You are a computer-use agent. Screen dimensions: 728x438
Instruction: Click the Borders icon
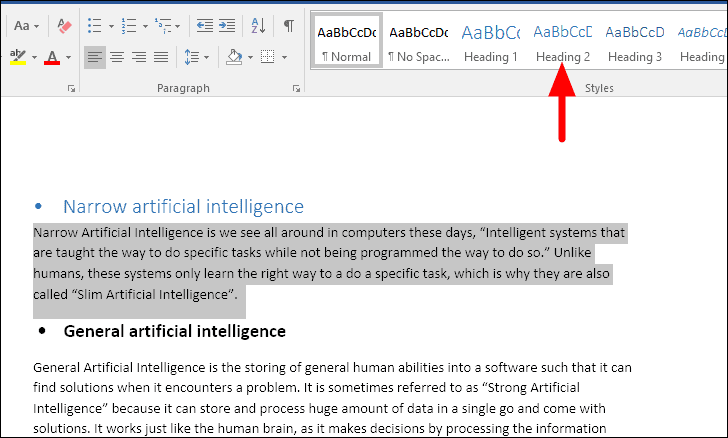pos(267,57)
